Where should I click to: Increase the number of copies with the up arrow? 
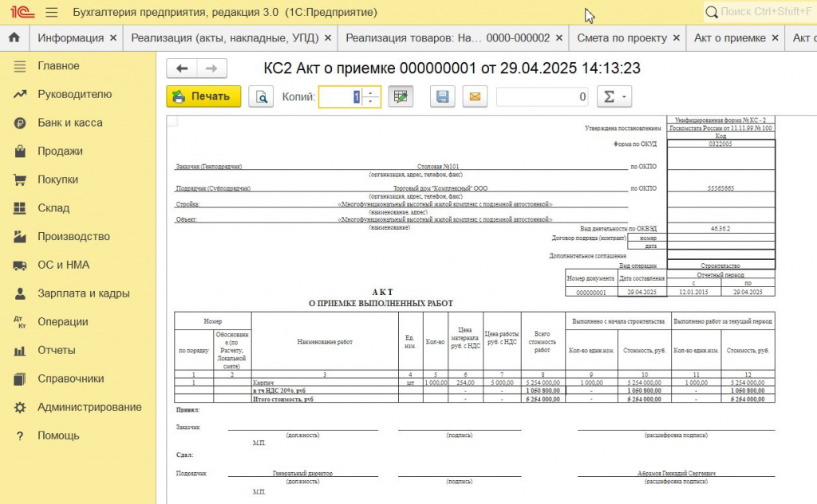(x=370, y=93)
